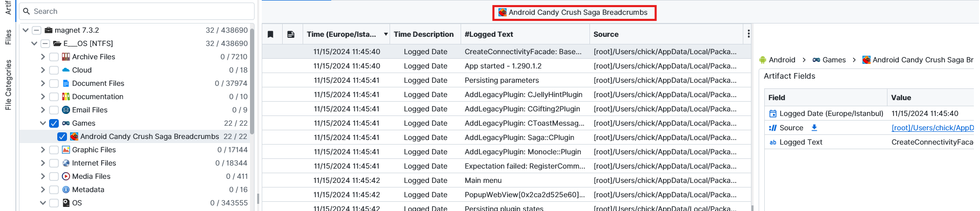980x211 pixels.
Task: Click the Android icon in breadcrumb
Action: 763,60
